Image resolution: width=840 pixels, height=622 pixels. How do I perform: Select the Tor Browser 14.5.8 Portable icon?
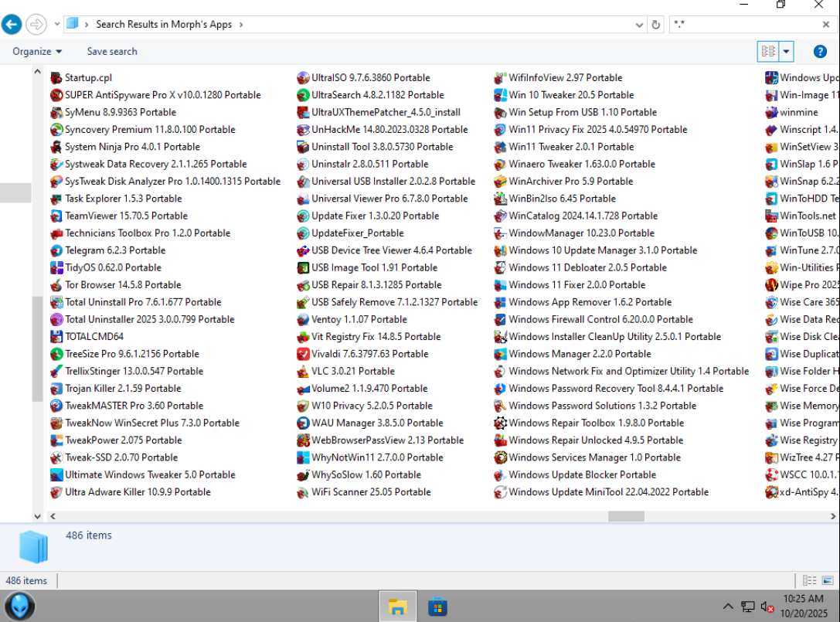(x=56, y=285)
